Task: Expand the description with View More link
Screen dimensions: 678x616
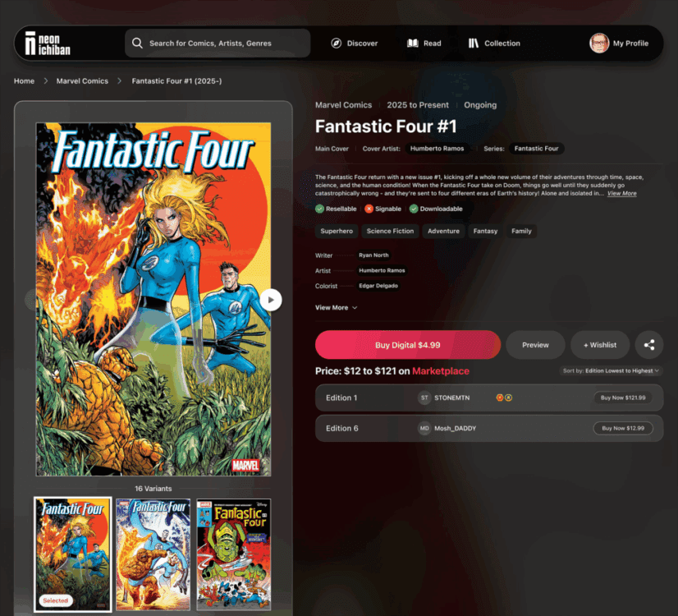Action: pos(622,193)
